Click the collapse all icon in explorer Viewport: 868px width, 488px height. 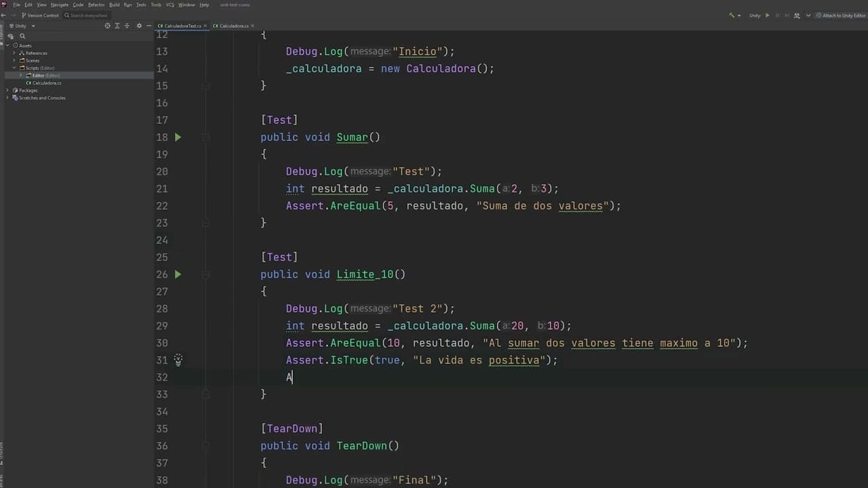click(127, 26)
